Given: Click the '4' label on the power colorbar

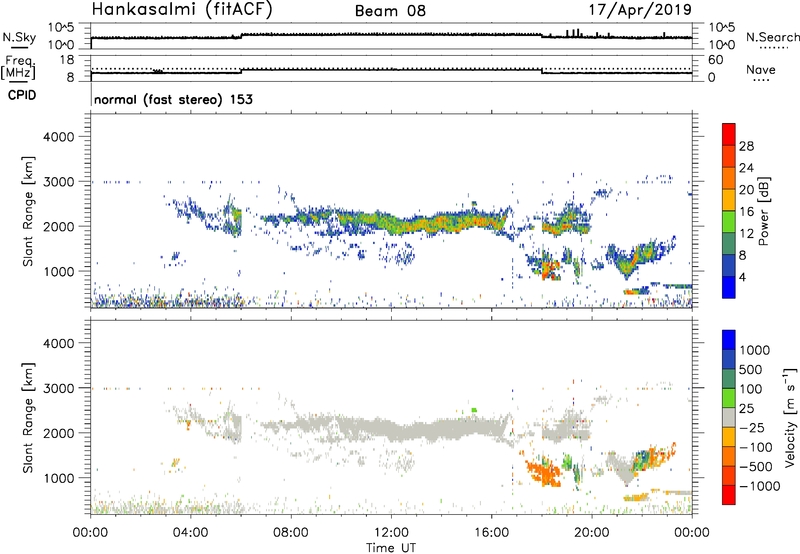Looking at the screenshot, I should (742, 277).
